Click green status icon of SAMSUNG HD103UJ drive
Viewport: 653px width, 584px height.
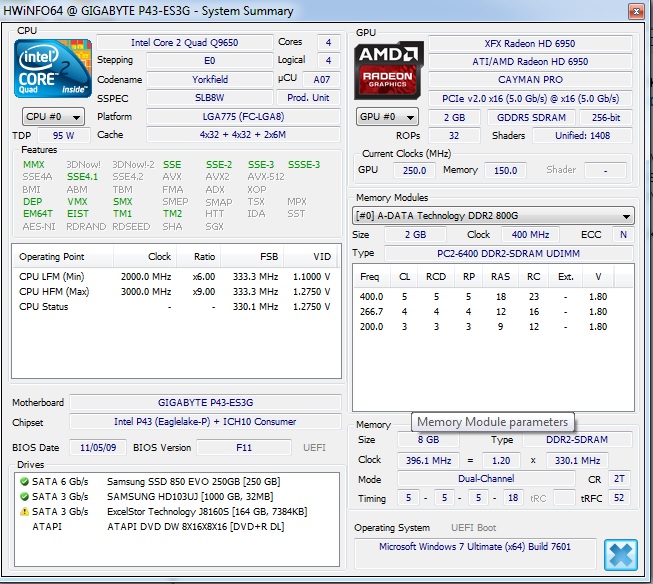coord(24,497)
